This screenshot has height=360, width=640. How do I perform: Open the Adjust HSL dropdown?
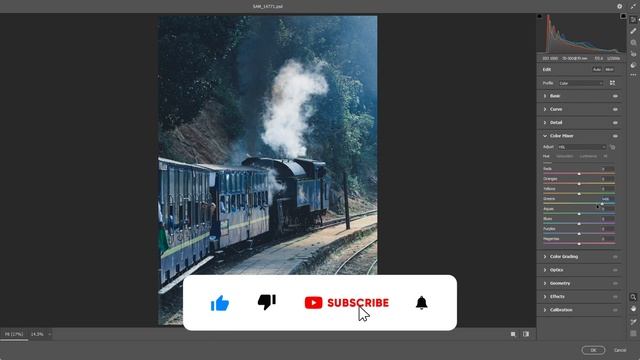(582, 147)
